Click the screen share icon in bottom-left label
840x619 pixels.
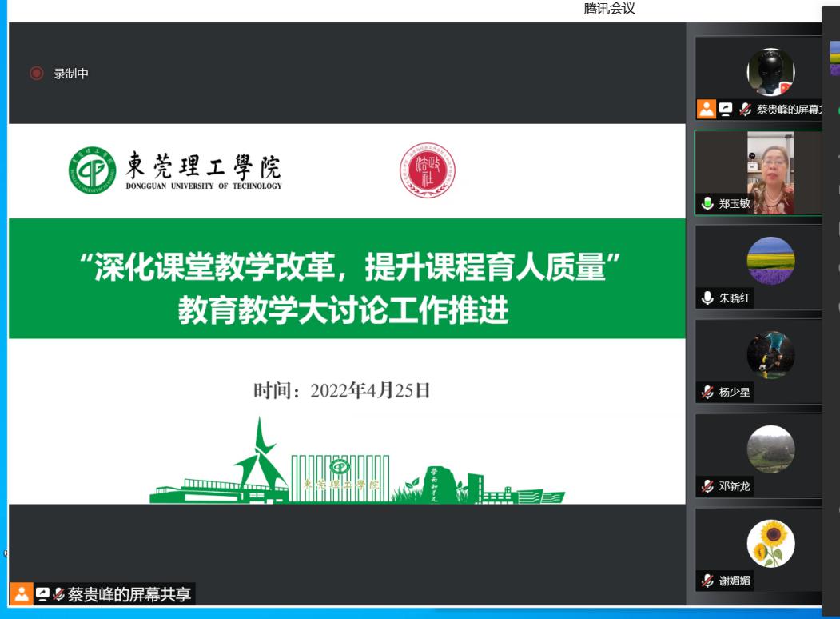[42, 594]
